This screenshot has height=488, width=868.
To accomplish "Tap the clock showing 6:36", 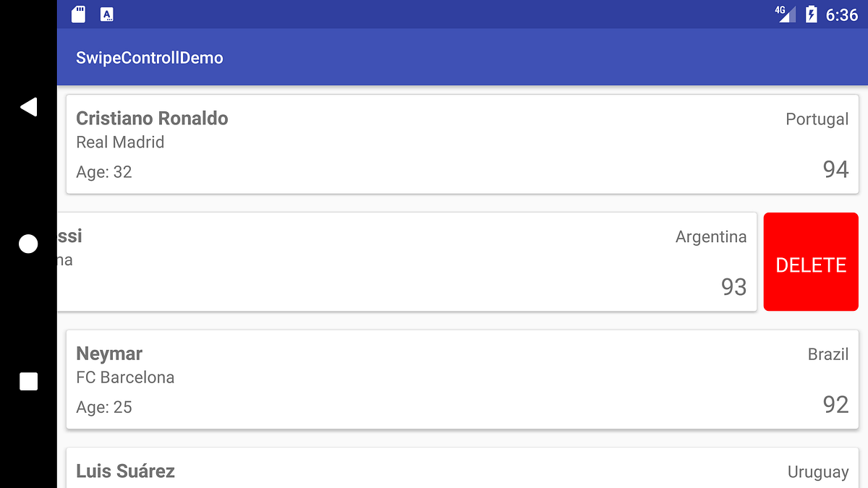I will 841,14.
